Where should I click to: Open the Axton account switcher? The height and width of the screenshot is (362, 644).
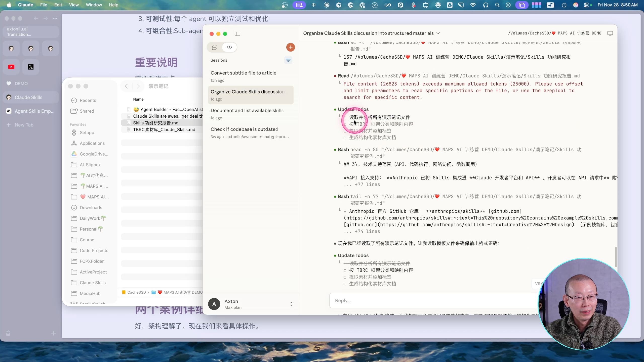click(x=291, y=304)
